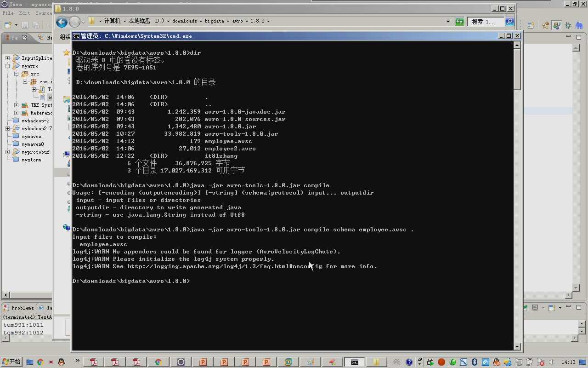Open the Eclipse Edit menu
The image size is (588, 368).
[24, 13]
